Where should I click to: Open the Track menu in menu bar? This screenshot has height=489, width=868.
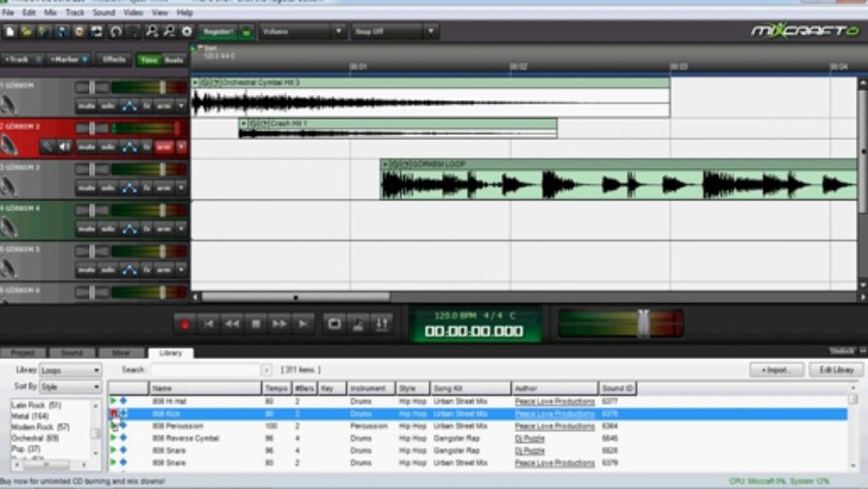[x=75, y=12]
